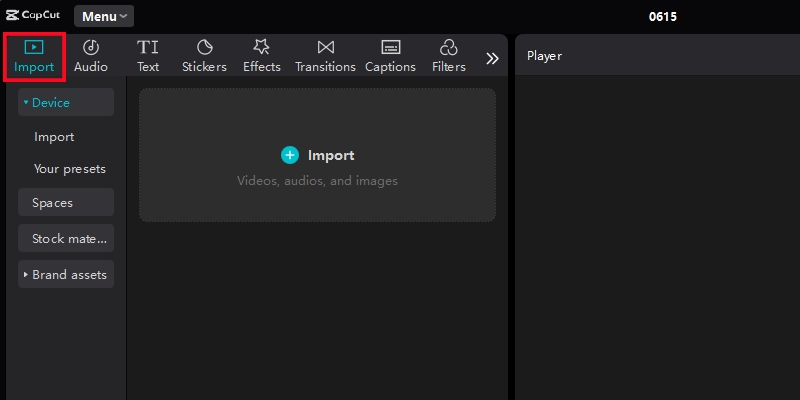Open the Audio tab
800x400 pixels.
(x=91, y=57)
